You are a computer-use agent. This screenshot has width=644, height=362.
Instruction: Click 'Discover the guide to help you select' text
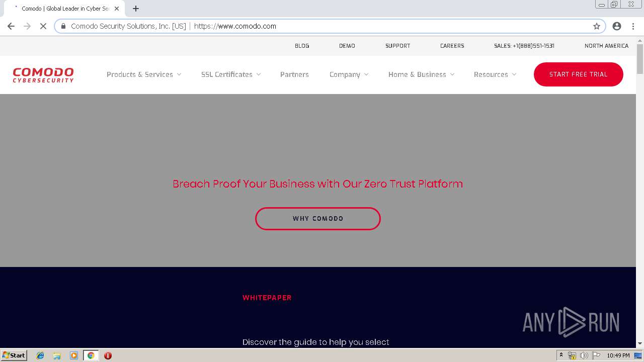(x=316, y=342)
